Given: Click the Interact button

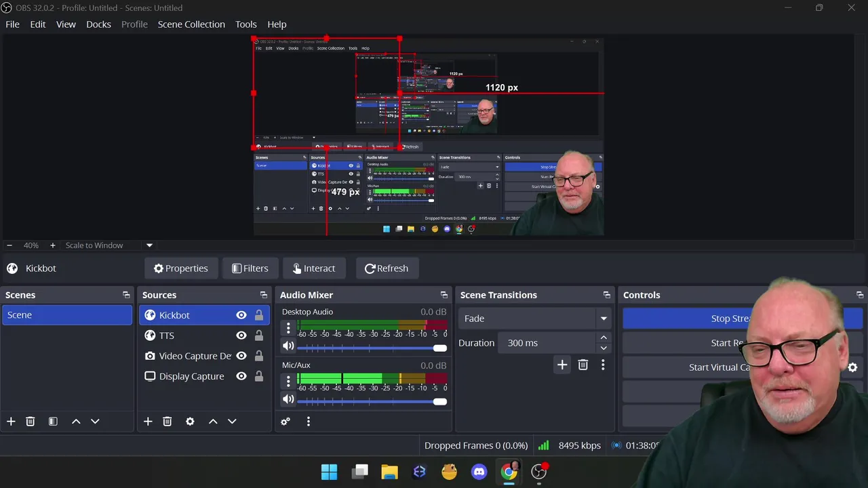Looking at the screenshot, I should 314,268.
